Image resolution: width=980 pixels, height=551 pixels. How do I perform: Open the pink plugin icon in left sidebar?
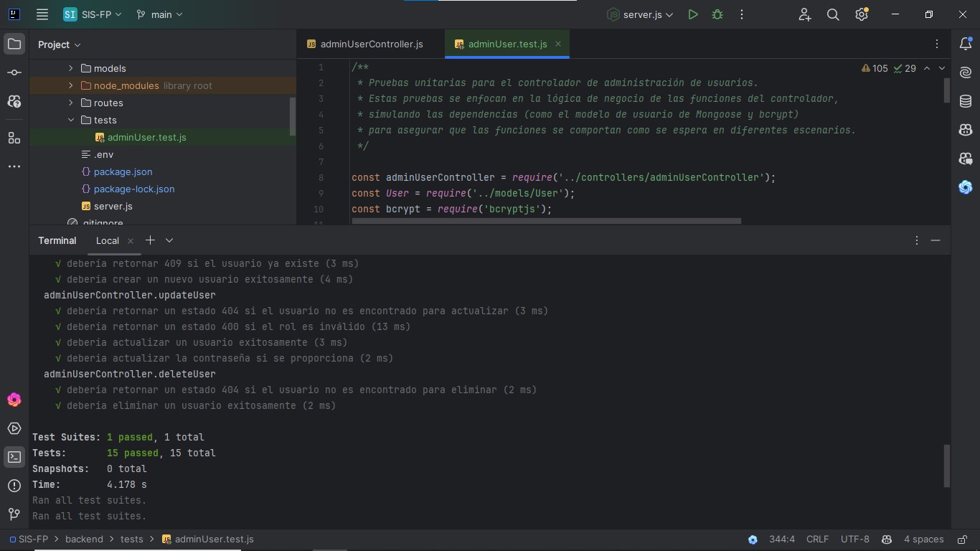[x=14, y=400]
